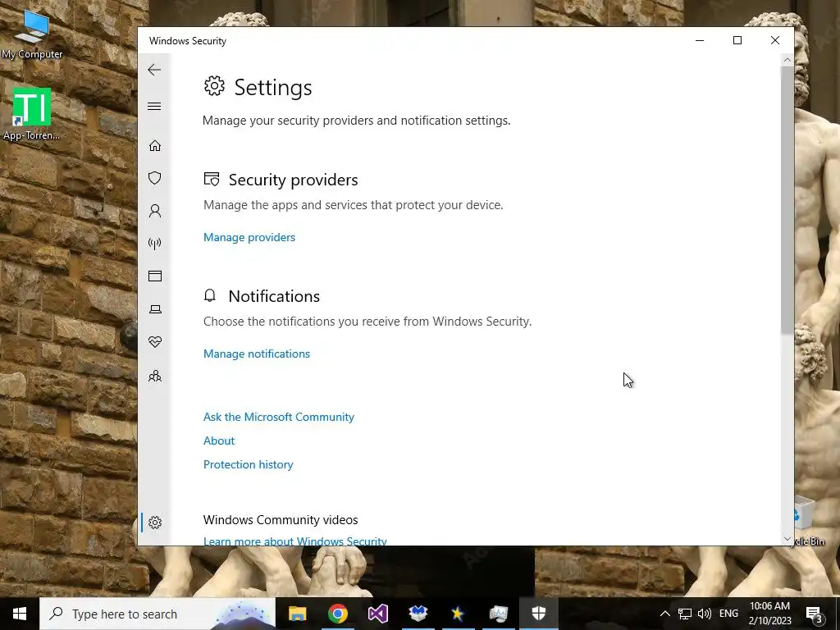Open network status tray icon
Viewport: 840px width, 630px height.
click(x=685, y=614)
